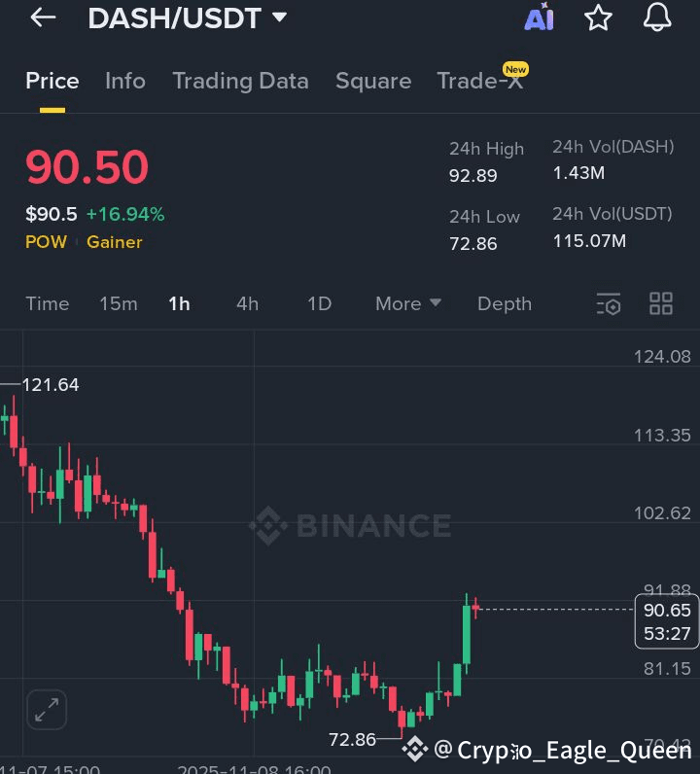
Task: Open the Trading Data tab
Action: (240, 81)
